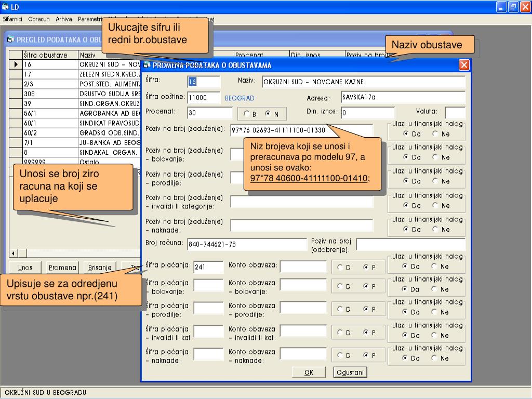This screenshot has width=532, height=399.
Task: Open the Sifarnici menu
Action: tap(12, 19)
